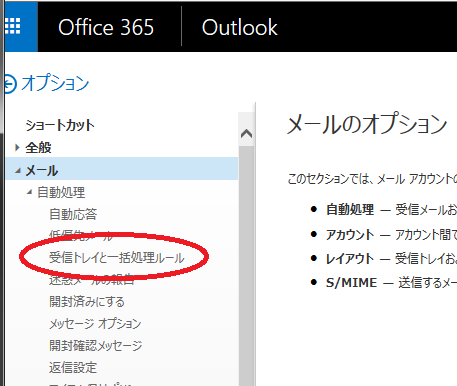Open メッセージ オプション settings

[x=95, y=323]
